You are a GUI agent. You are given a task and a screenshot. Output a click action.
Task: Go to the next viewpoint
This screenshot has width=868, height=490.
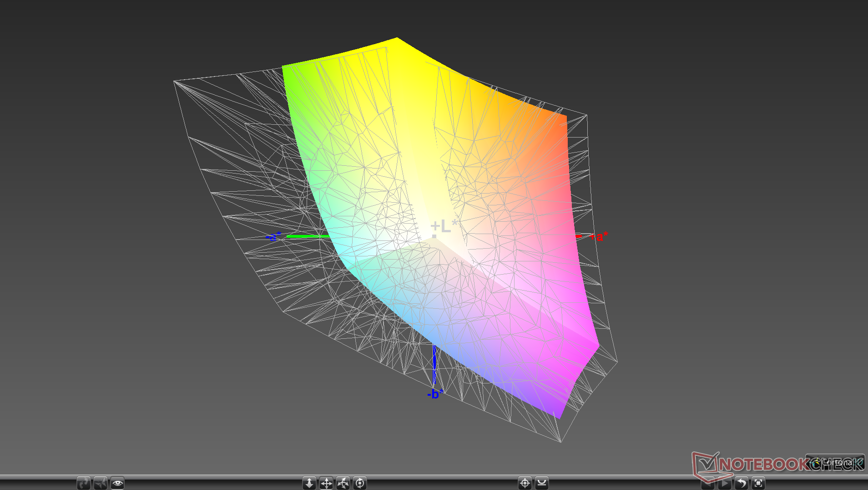click(725, 484)
